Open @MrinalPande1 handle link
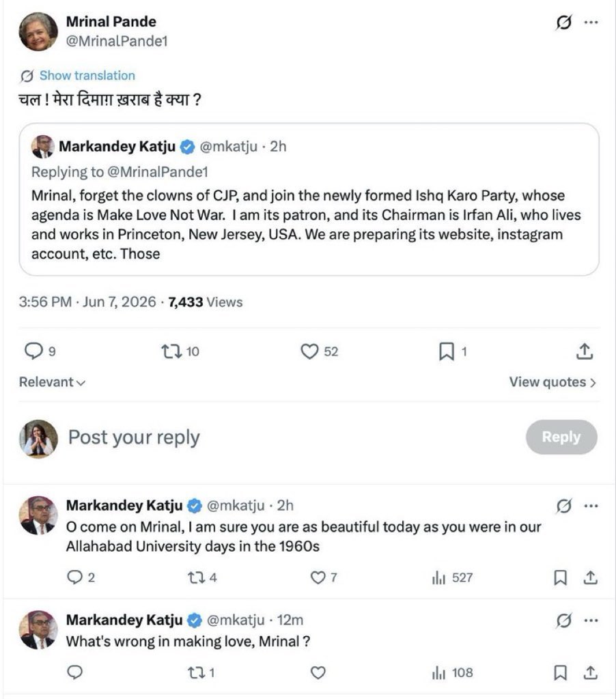 (x=117, y=41)
